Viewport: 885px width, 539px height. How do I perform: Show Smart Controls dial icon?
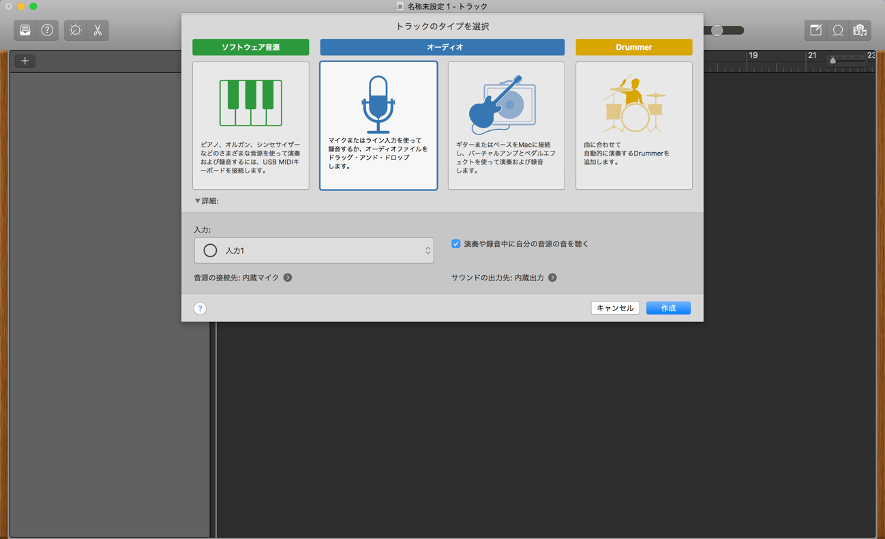75,30
